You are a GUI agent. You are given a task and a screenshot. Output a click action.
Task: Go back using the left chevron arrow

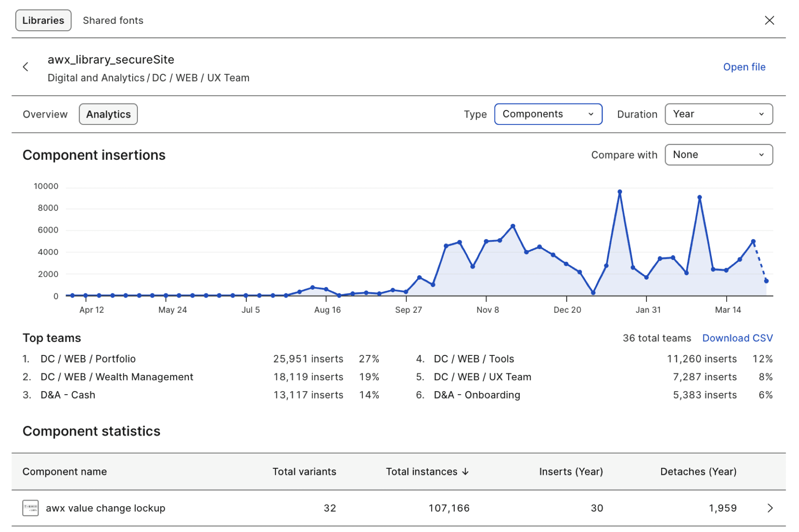(26, 67)
